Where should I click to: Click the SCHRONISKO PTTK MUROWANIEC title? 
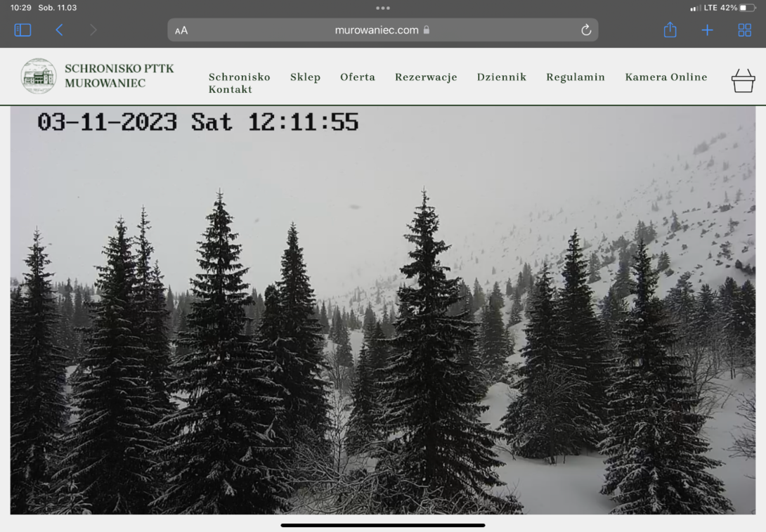coord(119,76)
